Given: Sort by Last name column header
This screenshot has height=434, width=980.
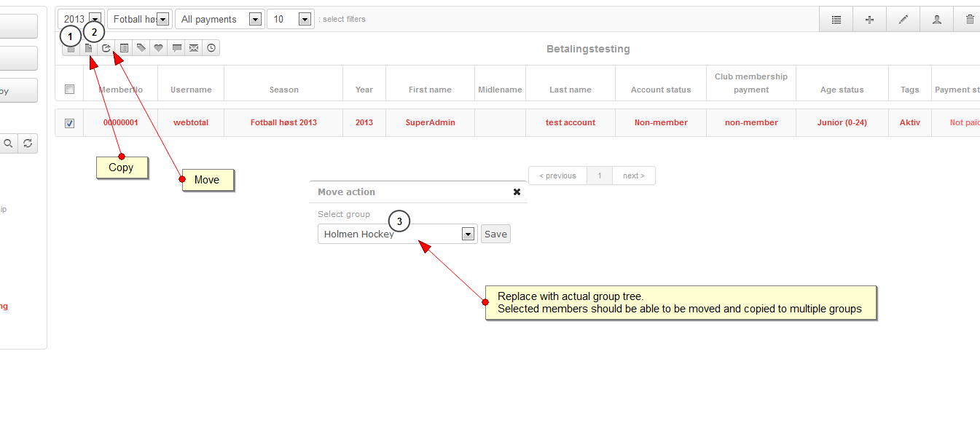Looking at the screenshot, I should click(571, 90).
